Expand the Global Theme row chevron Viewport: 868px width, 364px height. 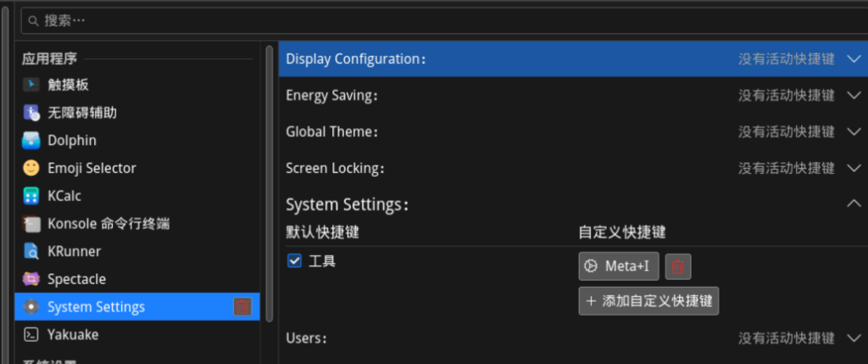(854, 132)
